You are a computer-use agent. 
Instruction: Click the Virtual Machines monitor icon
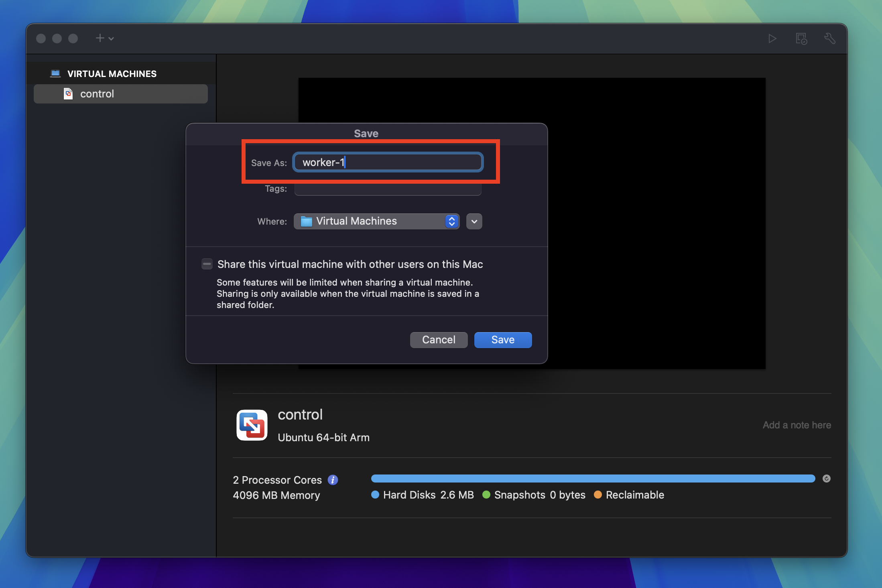point(55,73)
